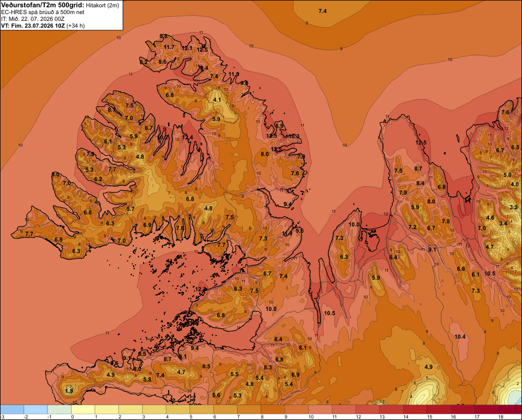
Task: Click the title 'Veðurstofan/T2m 500grid'
Action: pos(42,5)
